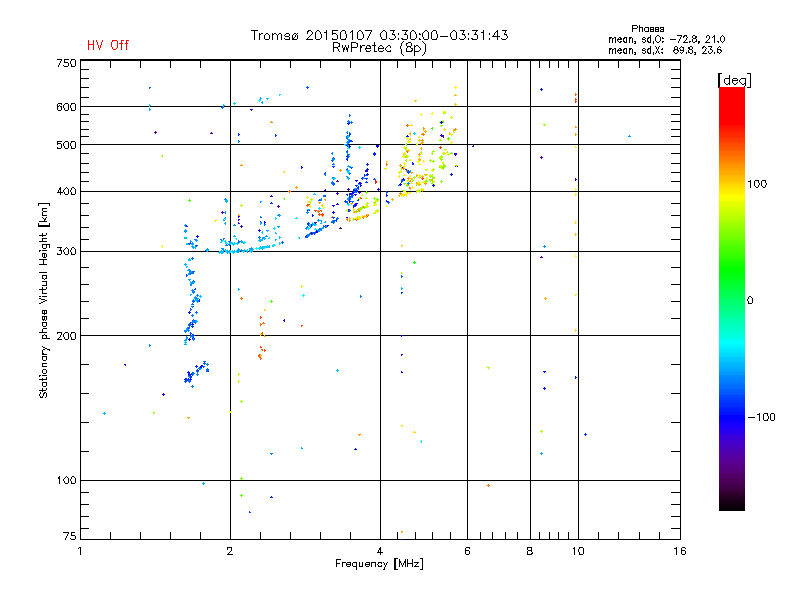Click the 75 tick on the height axis
The height and width of the screenshot is (600, 800).
point(69,539)
